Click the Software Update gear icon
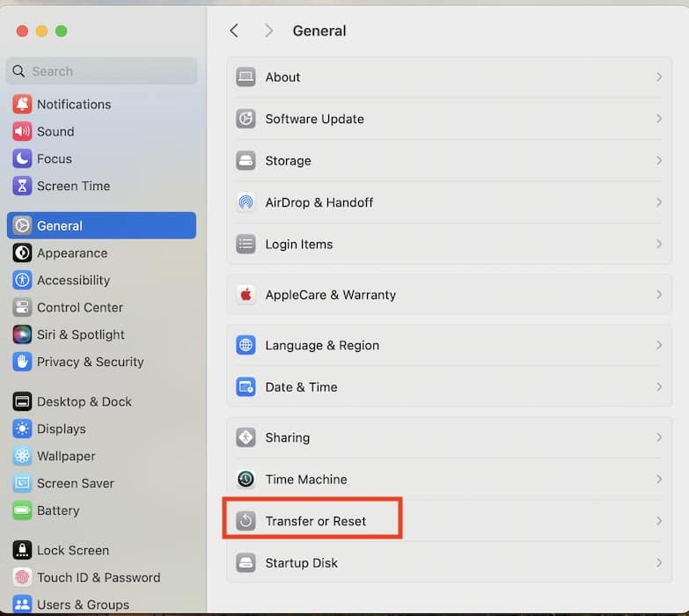689x616 pixels. (x=246, y=119)
